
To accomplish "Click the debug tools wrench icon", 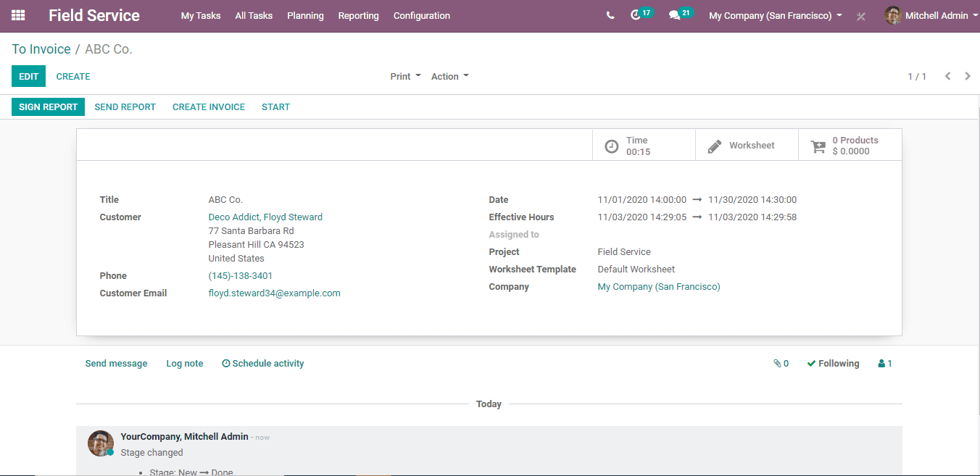I will point(861,16).
